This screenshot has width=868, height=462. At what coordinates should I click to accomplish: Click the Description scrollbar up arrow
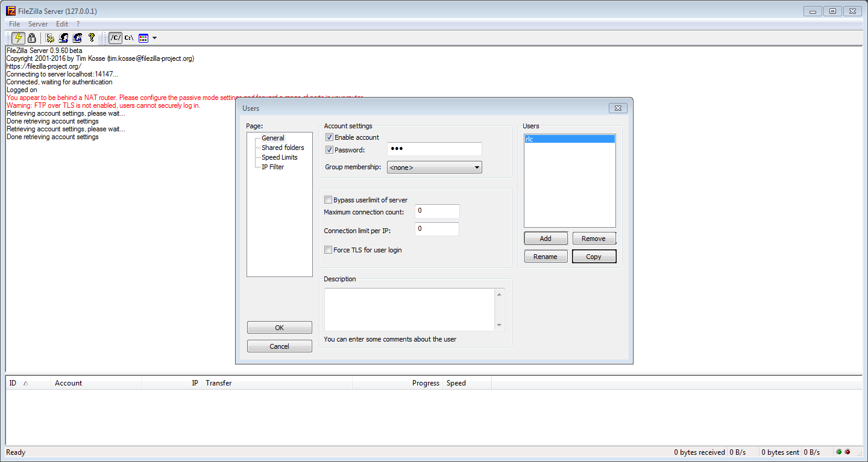499,294
